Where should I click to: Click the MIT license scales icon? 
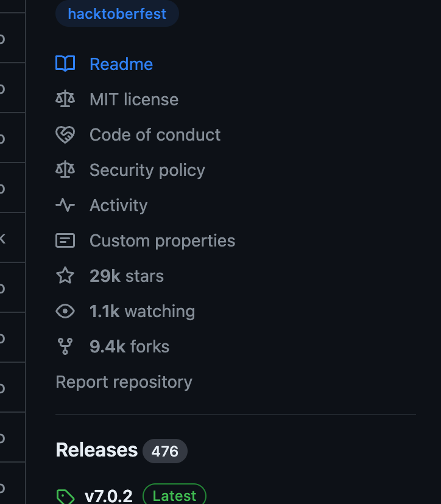65,99
